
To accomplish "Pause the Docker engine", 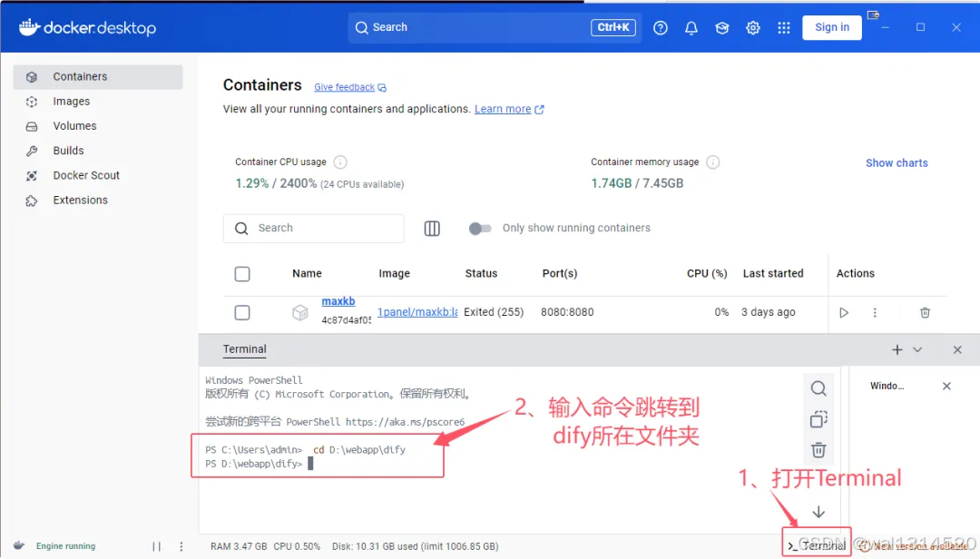I will 156,546.
